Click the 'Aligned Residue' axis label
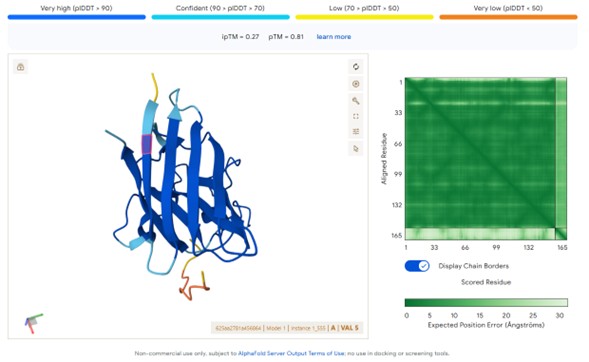The width and height of the screenshot is (589, 362). (x=384, y=158)
